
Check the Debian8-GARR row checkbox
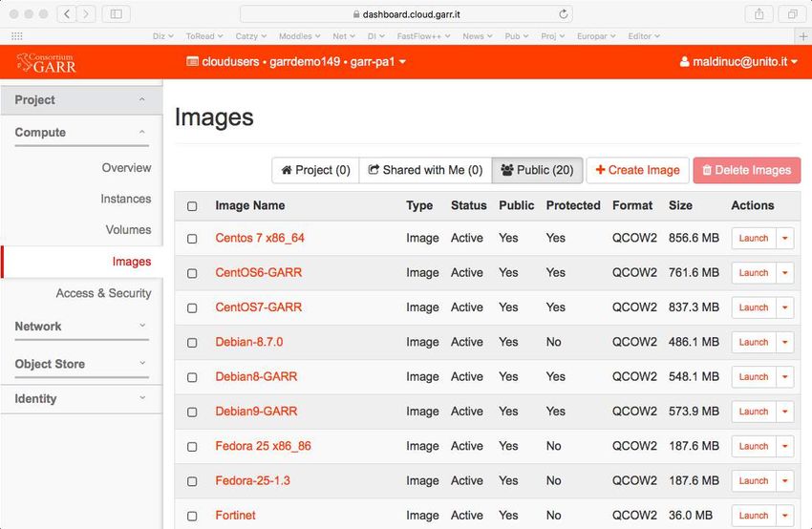(192, 377)
